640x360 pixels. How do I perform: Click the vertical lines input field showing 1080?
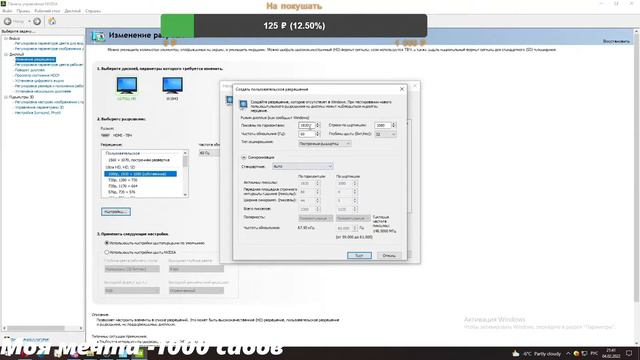[x=383, y=125]
